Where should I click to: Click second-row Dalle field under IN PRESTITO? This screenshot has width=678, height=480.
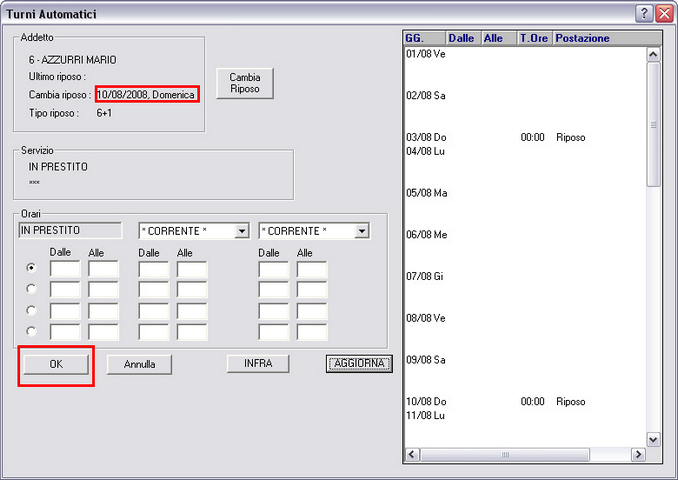pyautogui.click(x=65, y=289)
